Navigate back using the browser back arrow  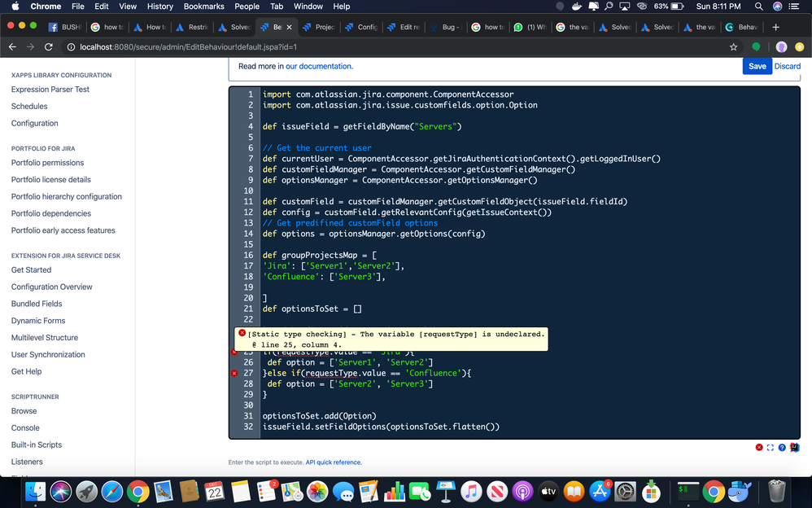coord(11,47)
